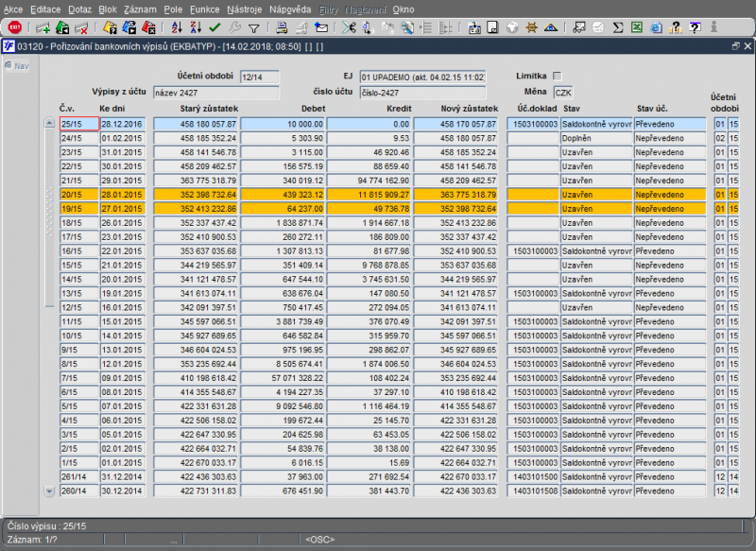Click the Účetní období field 12/14

tap(258, 77)
